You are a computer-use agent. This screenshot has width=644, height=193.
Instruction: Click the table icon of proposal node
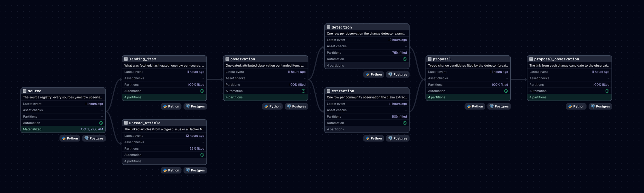430,59
